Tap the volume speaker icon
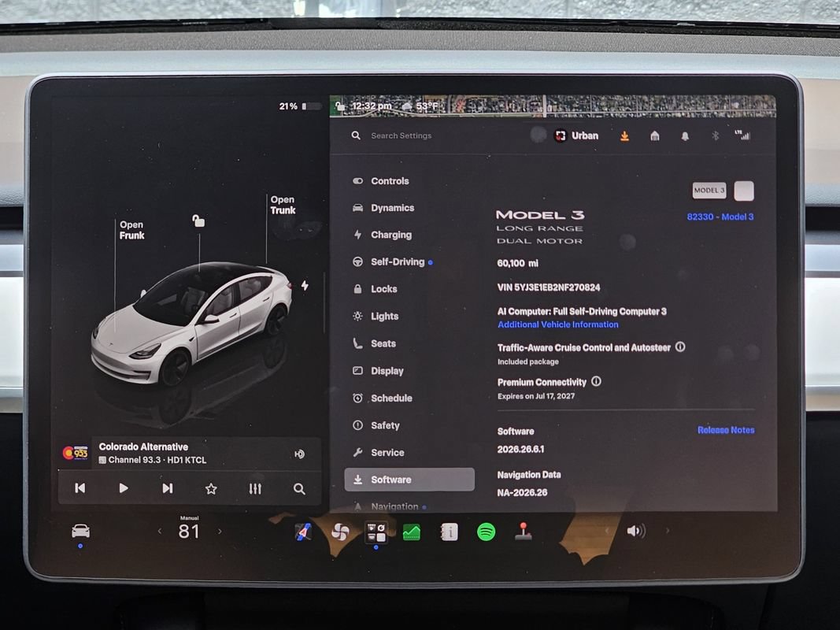 coord(636,531)
